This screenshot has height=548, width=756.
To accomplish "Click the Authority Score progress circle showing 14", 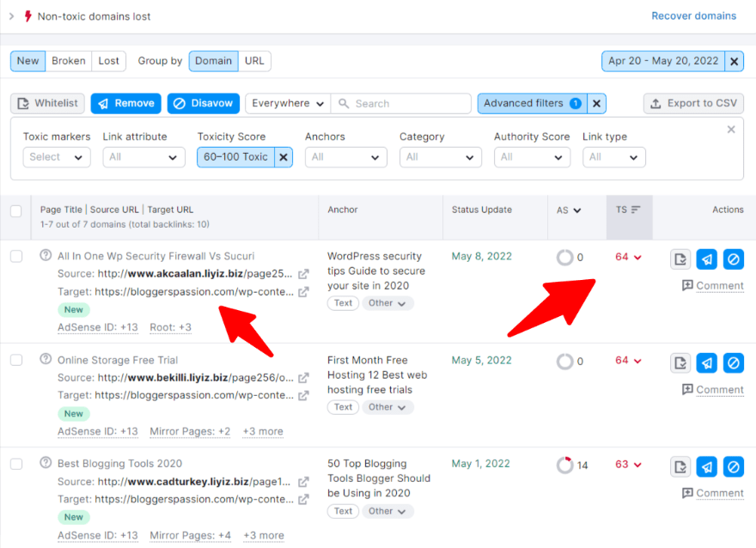I will click(565, 466).
